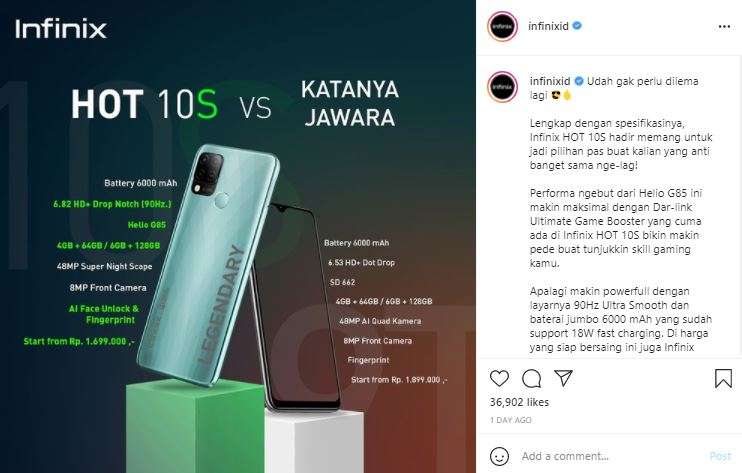Click the infinixid profile avatar in the header
The image size is (742, 473).
pos(503,26)
